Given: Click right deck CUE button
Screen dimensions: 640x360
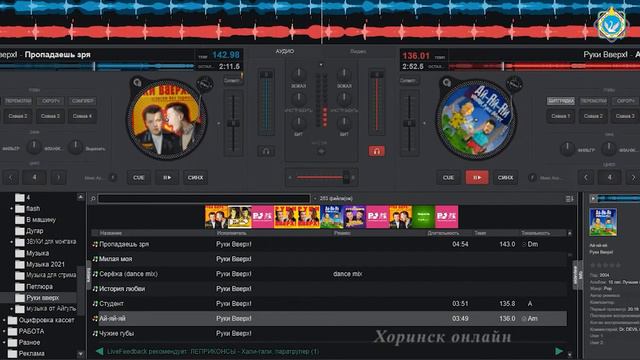Looking at the screenshot, I should [x=448, y=178].
